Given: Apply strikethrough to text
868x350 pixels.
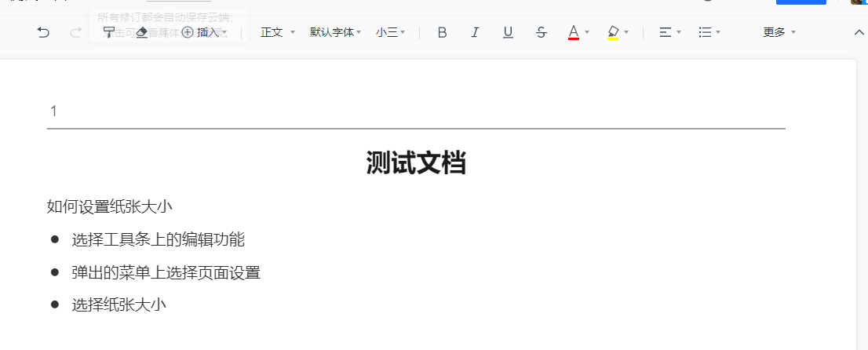Looking at the screenshot, I should (x=541, y=32).
